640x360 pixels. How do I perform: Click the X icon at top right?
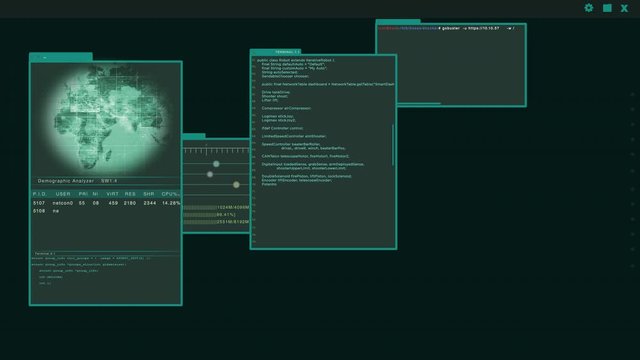624,8
